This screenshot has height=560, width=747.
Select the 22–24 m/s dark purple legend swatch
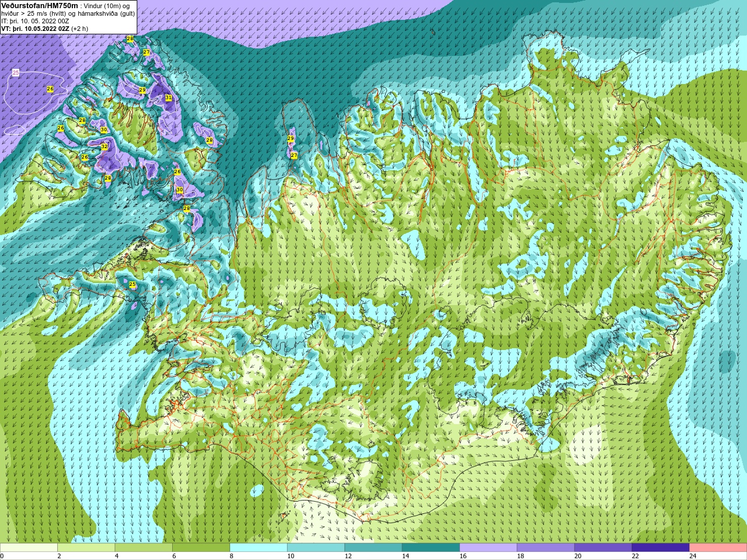tap(661, 548)
